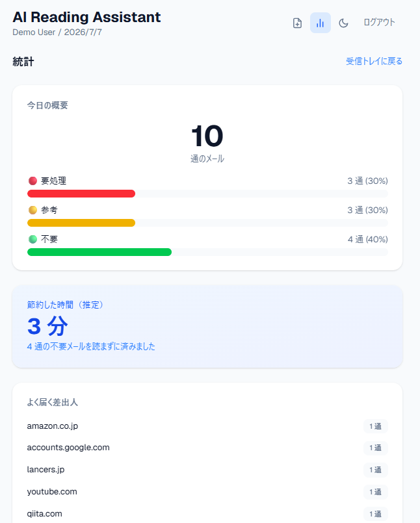Screen dimensions: 420x523
Task: Click the yellow dot next to 参考
Action: [33, 210]
